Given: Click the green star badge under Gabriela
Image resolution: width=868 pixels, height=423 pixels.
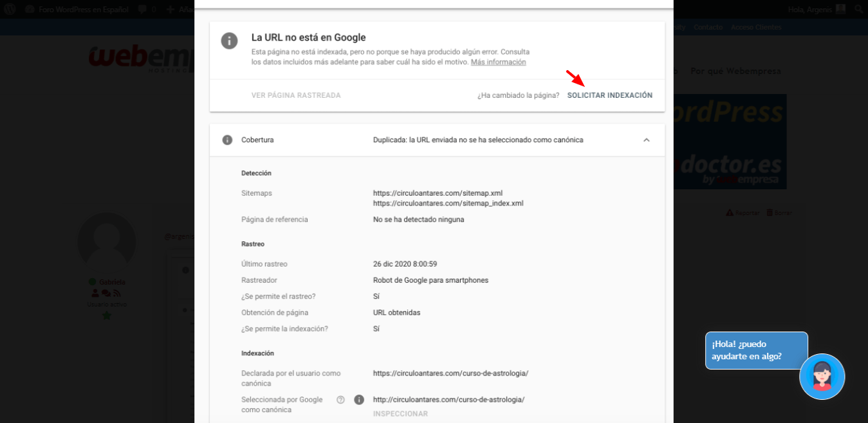Looking at the screenshot, I should tap(107, 315).
